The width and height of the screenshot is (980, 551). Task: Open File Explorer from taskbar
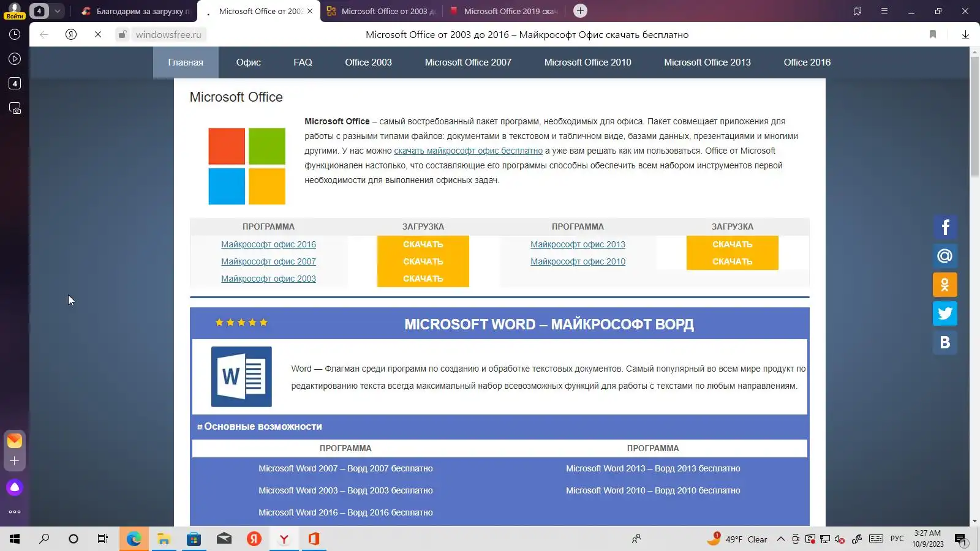tap(164, 539)
